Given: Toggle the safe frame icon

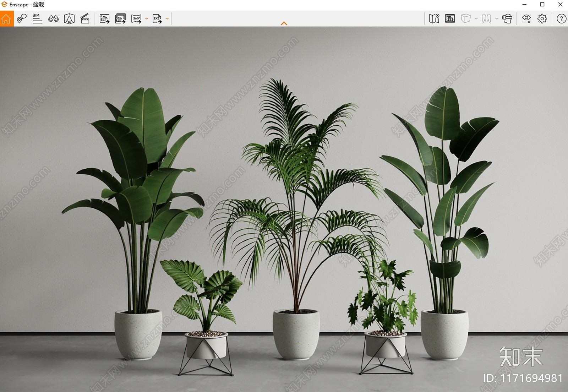Looking at the screenshot, I should (x=450, y=18).
